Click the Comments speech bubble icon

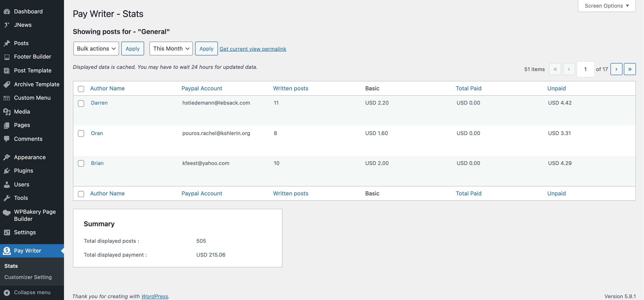[7, 139]
